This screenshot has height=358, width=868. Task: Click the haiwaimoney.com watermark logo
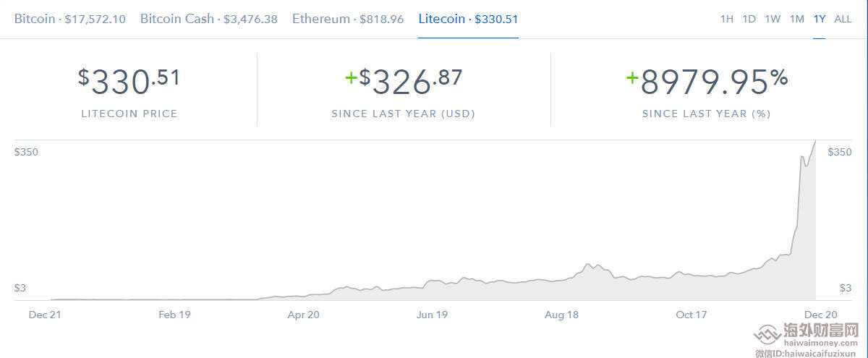pyautogui.click(x=806, y=337)
